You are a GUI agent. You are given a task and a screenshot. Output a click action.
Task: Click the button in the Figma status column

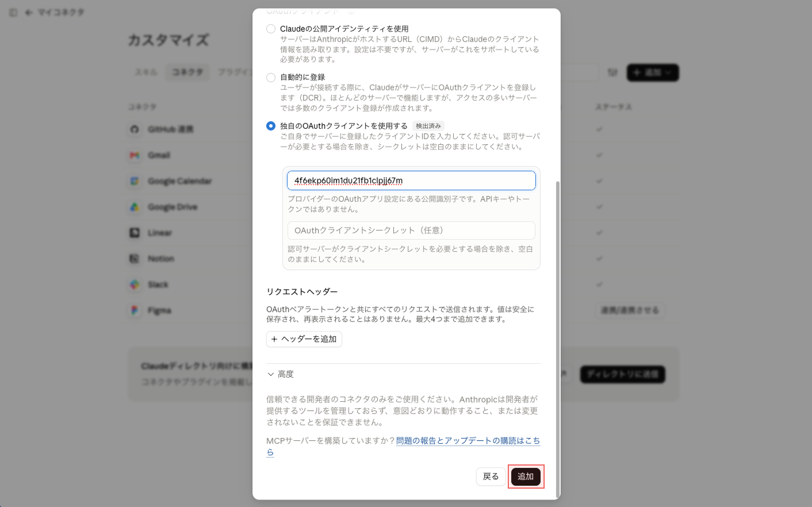coord(630,310)
